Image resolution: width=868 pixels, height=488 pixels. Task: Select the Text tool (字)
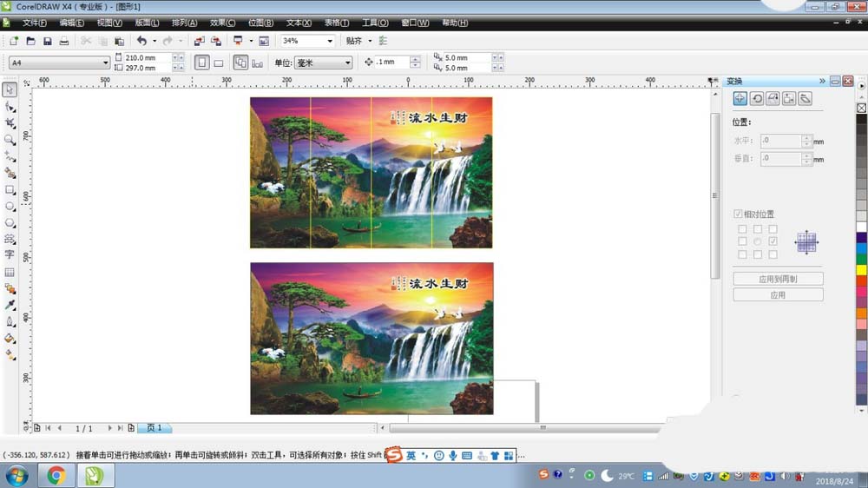[10, 254]
